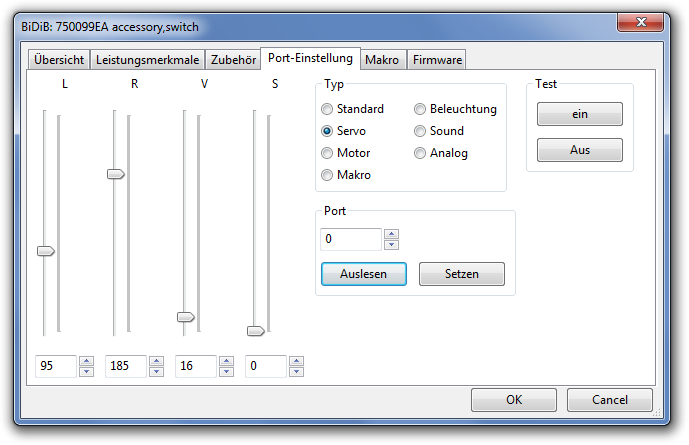Decrease the Port number with down arrow

[x=391, y=245]
